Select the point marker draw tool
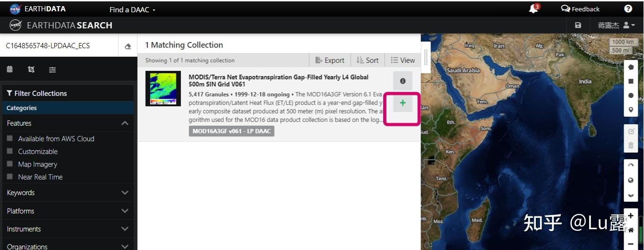 click(631, 110)
